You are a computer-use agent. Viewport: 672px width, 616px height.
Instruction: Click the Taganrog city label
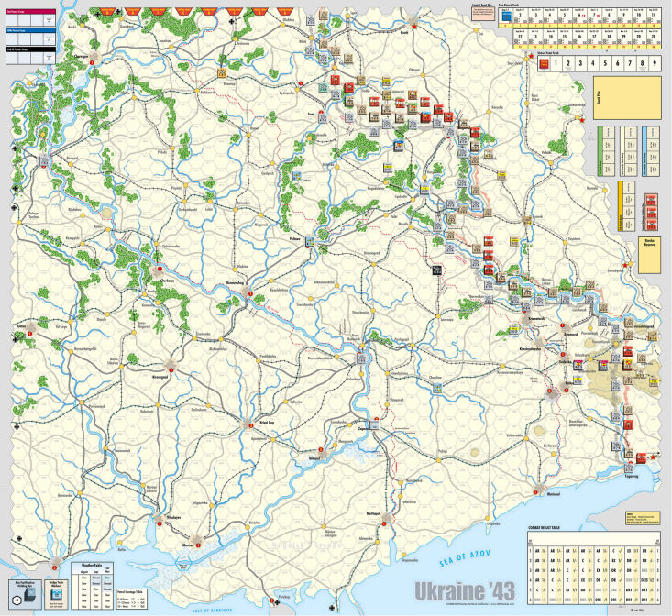click(x=632, y=476)
